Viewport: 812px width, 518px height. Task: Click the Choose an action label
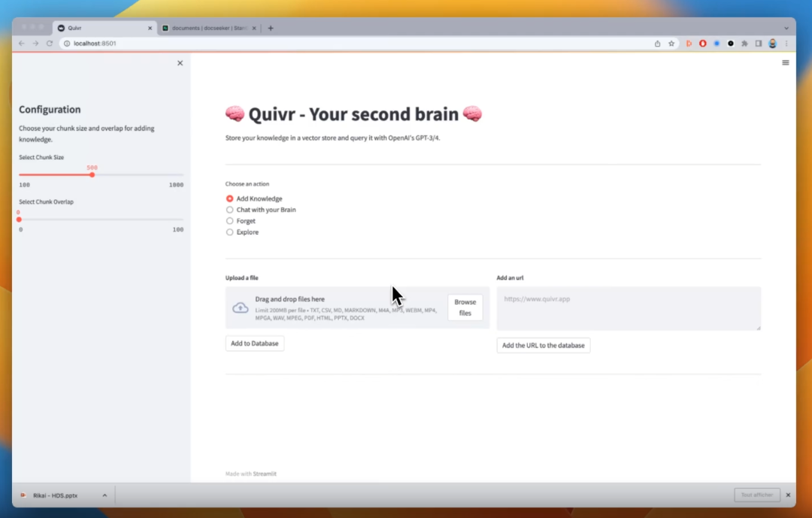247,184
